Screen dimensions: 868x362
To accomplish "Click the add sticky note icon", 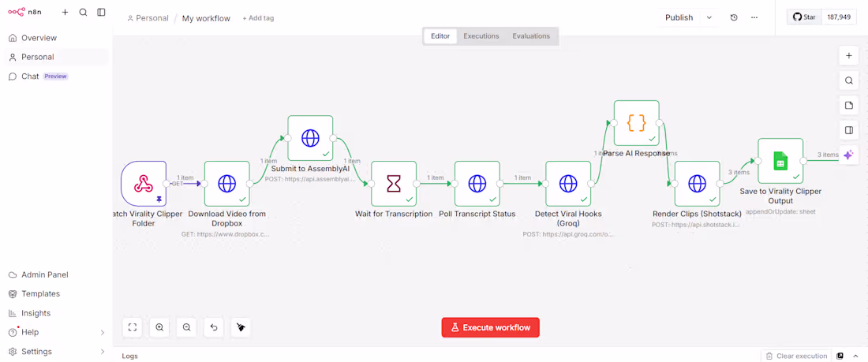I will [848, 105].
